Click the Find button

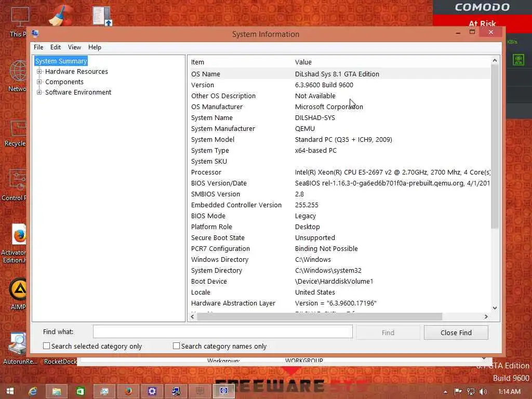coord(388,332)
